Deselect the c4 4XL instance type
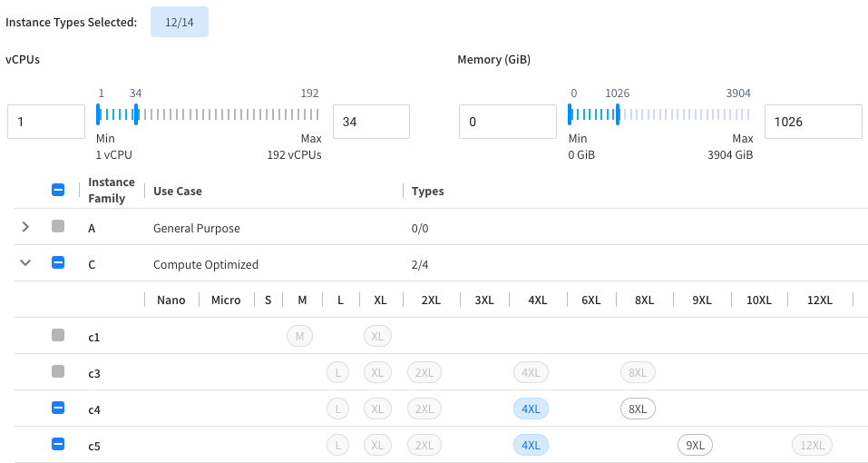The width and height of the screenshot is (868, 463). pos(531,409)
